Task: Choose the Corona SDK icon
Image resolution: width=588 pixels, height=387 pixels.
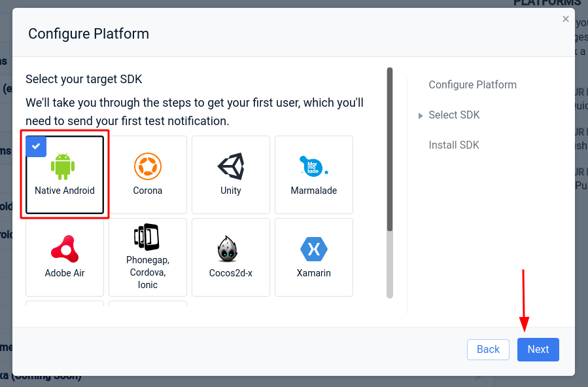Action: point(148,166)
